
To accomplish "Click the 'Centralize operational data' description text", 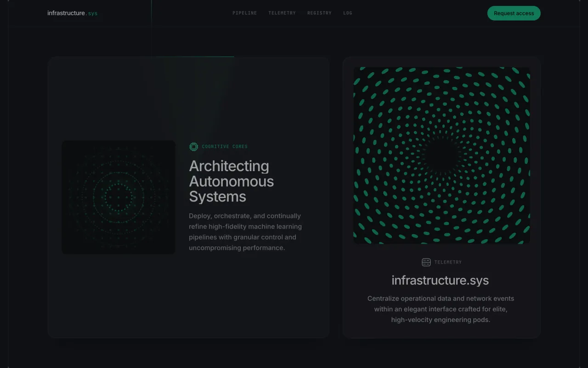I will tap(441, 309).
